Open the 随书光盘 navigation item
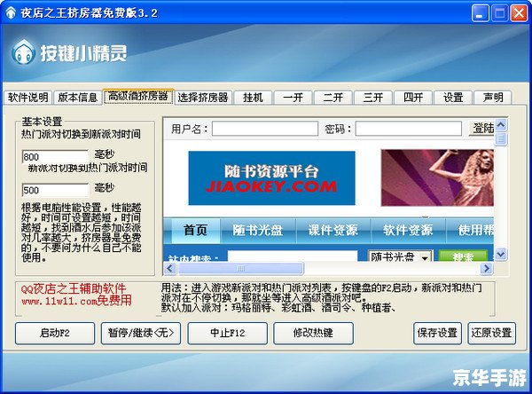 pyautogui.click(x=258, y=231)
